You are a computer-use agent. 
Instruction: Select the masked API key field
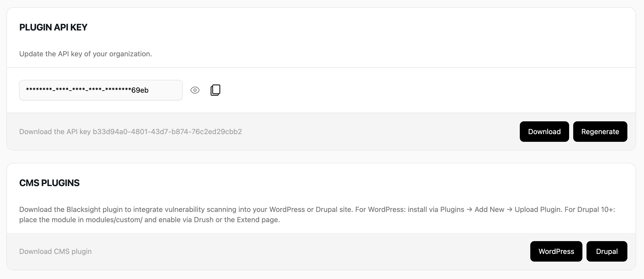click(x=101, y=90)
